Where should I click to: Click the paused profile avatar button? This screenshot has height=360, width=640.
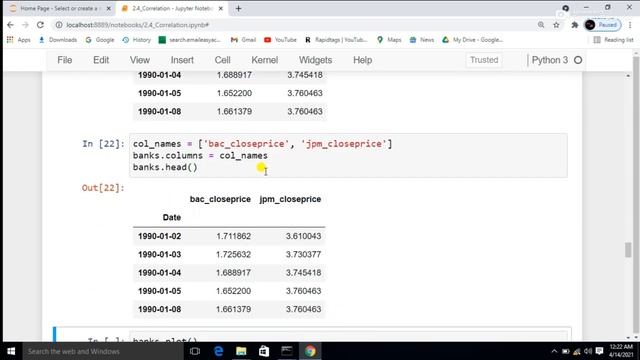point(602,25)
